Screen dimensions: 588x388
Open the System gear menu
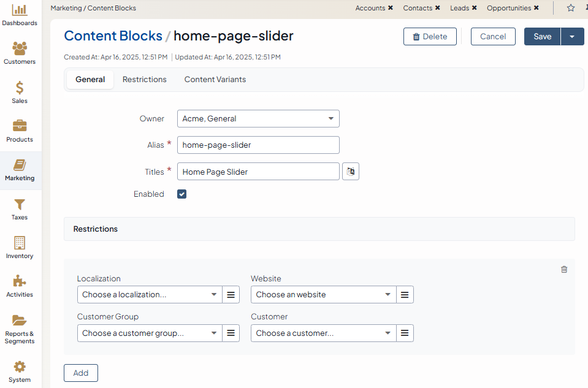[x=20, y=371]
